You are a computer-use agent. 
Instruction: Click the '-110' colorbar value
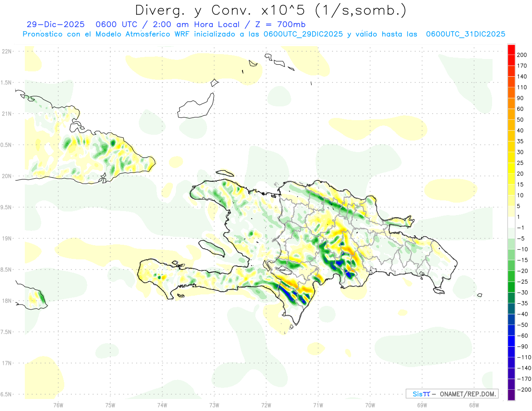[524, 357]
